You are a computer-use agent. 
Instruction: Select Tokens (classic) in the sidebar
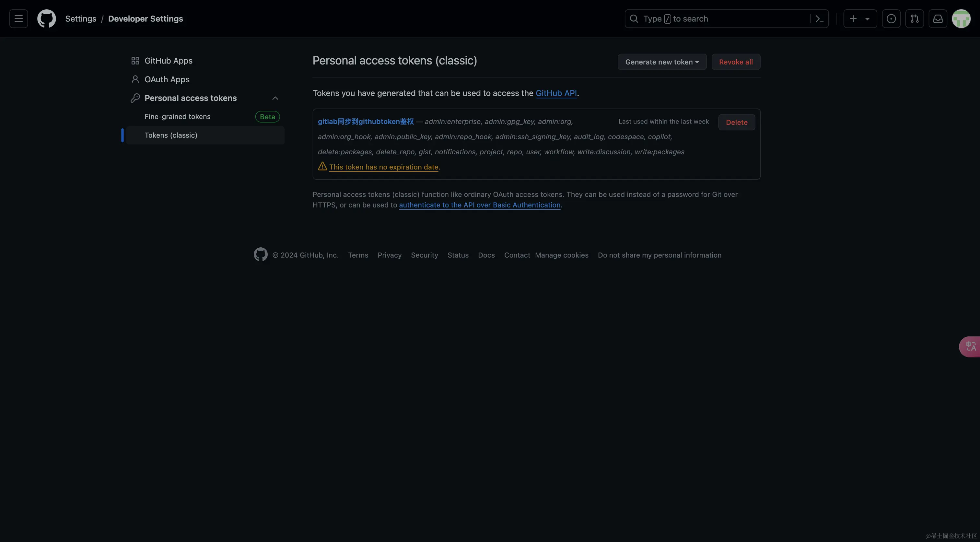coord(170,135)
